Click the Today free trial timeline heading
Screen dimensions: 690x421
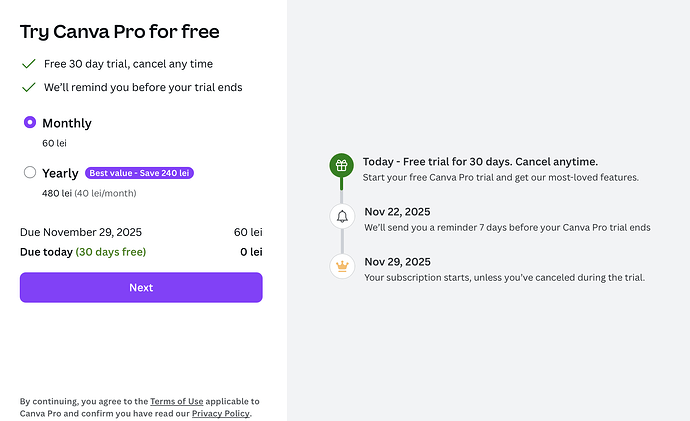(480, 161)
